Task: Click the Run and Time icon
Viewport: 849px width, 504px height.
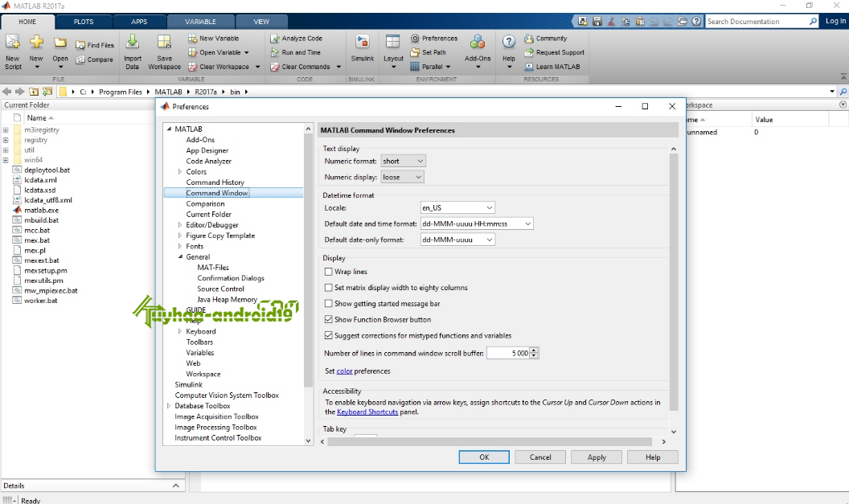Action: click(x=275, y=52)
